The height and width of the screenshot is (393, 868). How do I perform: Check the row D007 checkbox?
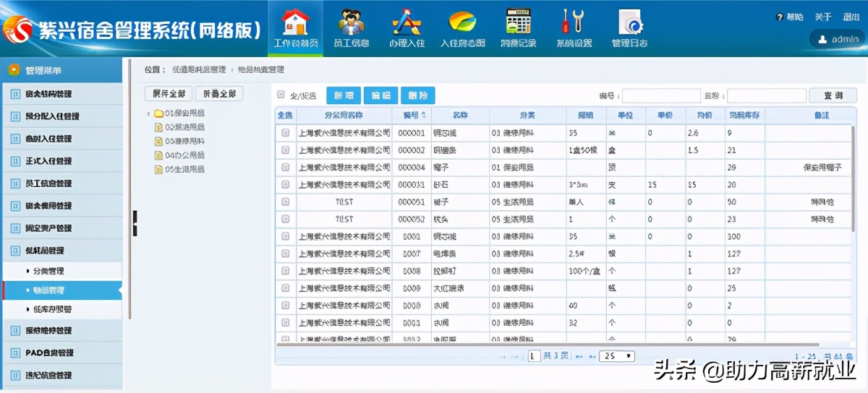pyautogui.click(x=285, y=254)
